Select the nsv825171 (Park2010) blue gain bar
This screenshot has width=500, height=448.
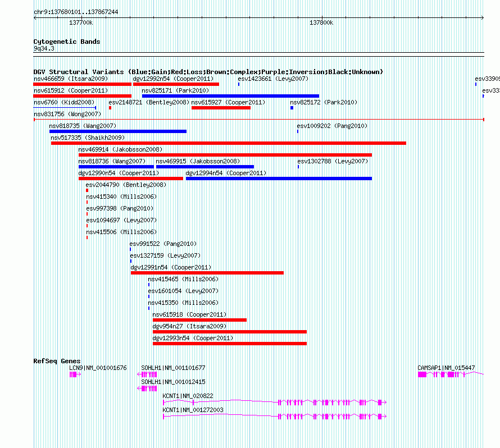[x=230, y=96]
